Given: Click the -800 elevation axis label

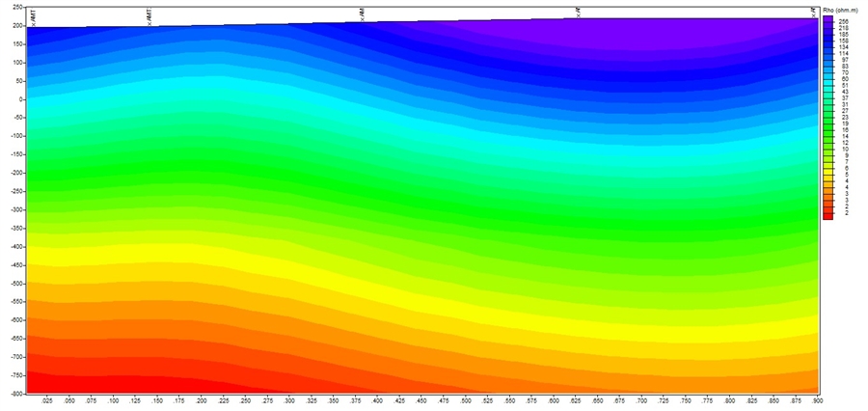Looking at the screenshot, I should click(16, 394).
